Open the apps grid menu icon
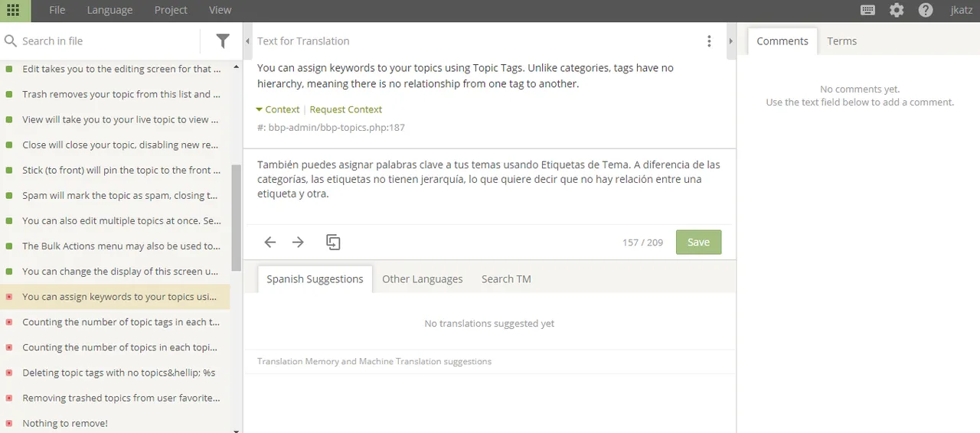980x433 pixels. point(13,11)
